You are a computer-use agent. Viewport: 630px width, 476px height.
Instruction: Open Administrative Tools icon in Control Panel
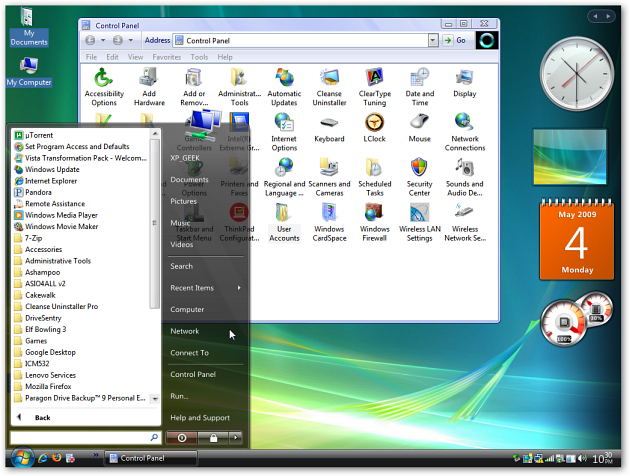coord(239,87)
